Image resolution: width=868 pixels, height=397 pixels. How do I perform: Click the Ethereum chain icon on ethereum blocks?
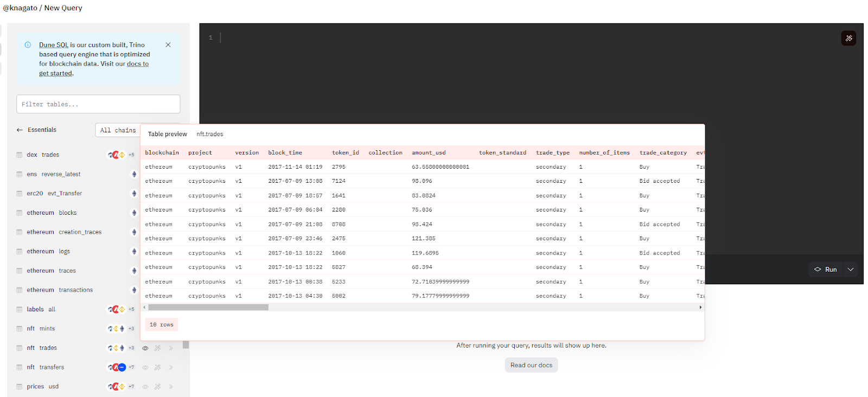tap(134, 213)
